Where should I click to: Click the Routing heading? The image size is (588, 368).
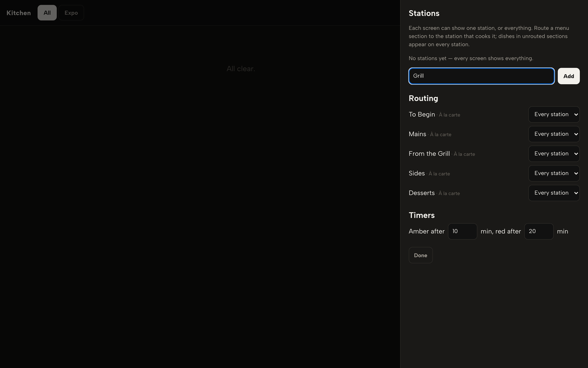[x=423, y=98]
